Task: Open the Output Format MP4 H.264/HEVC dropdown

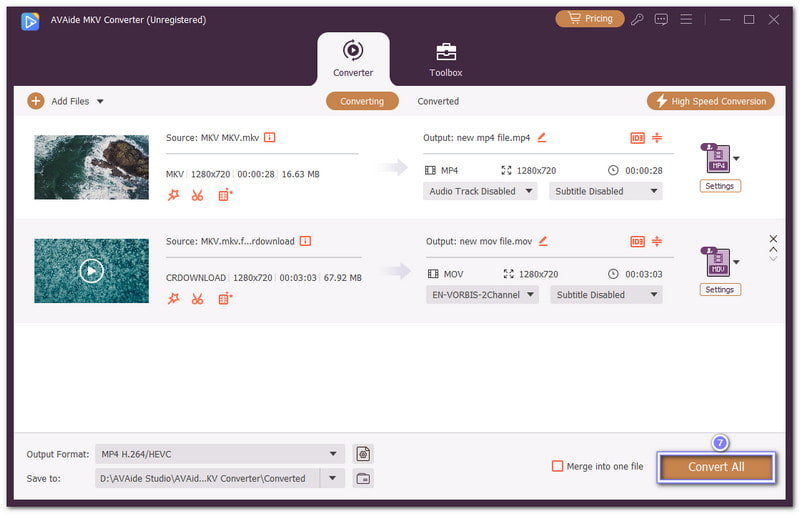Action: point(220,454)
